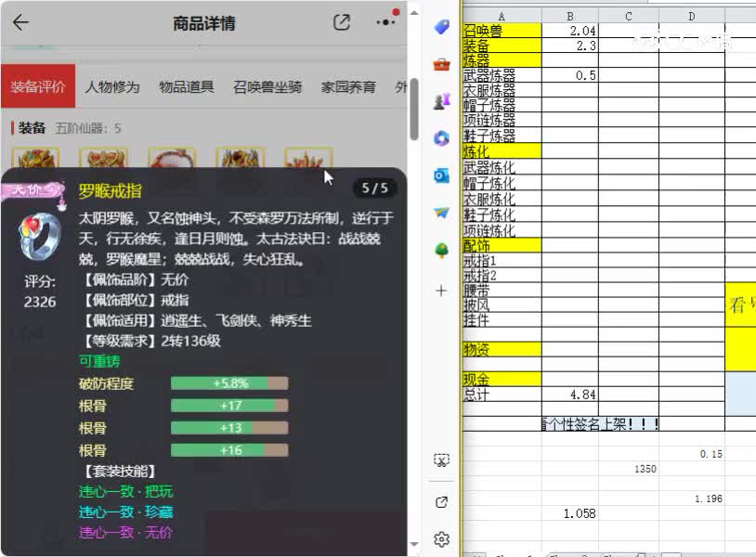Viewport: 756px width, 557px height.
Task: Click the green tree sidebar icon
Action: tap(441, 250)
